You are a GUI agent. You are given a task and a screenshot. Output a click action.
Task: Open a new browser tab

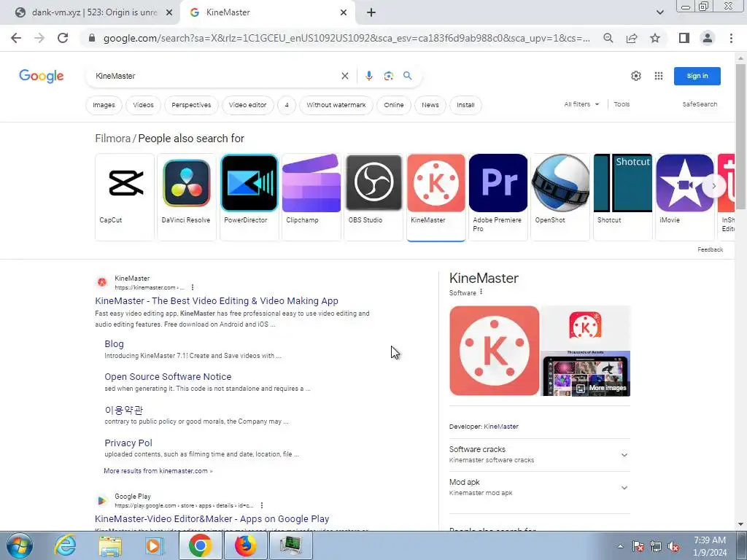coord(371,12)
